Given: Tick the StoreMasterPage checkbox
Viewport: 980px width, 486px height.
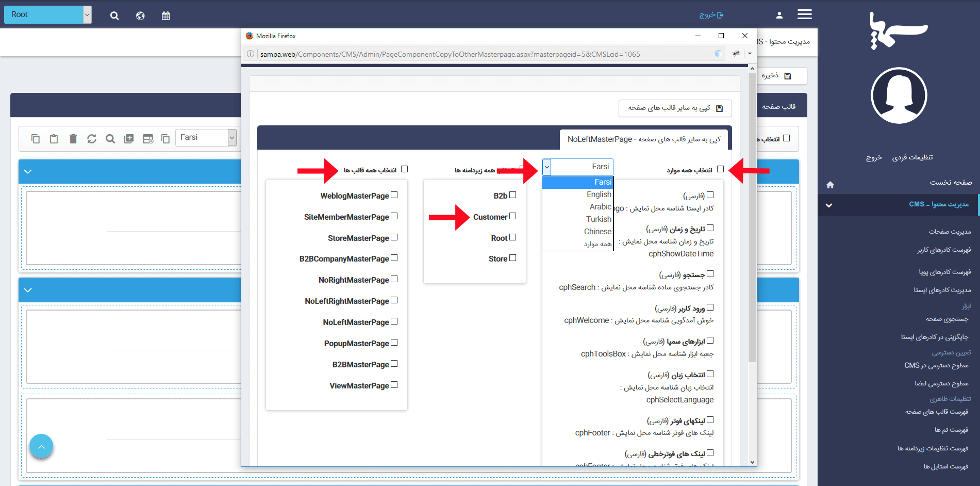Looking at the screenshot, I should pos(394,237).
